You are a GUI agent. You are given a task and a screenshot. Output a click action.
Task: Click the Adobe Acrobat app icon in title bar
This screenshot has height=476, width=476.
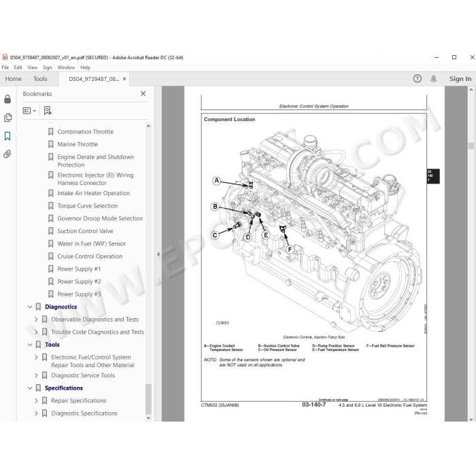pyautogui.click(x=5, y=57)
